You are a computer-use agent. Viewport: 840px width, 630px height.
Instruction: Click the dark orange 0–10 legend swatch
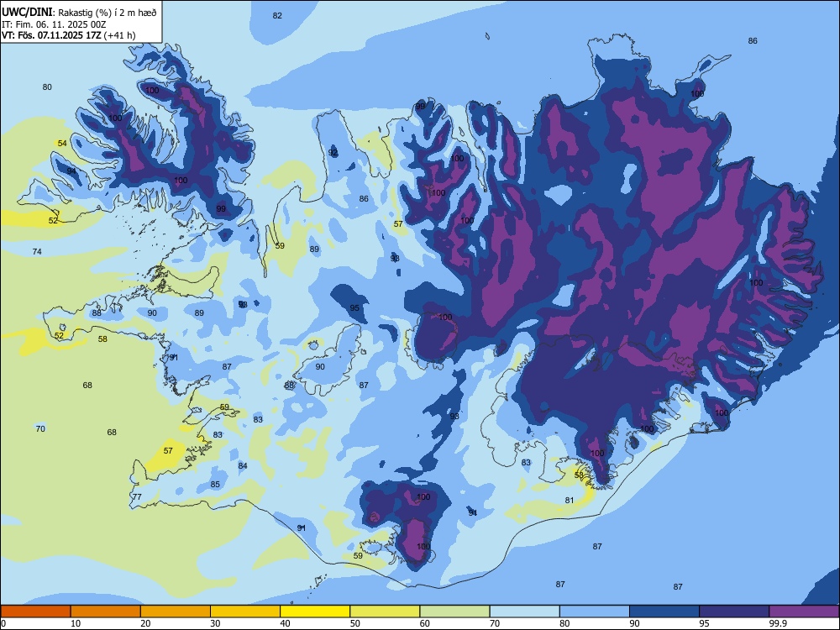click(x=35, y=612)
